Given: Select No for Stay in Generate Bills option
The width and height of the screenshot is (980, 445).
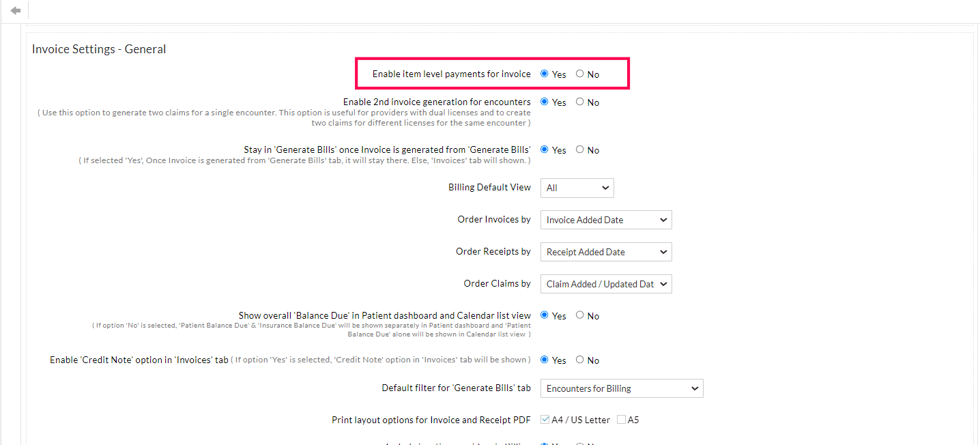Looking at the screenshot, I should (x=580, y=149).
